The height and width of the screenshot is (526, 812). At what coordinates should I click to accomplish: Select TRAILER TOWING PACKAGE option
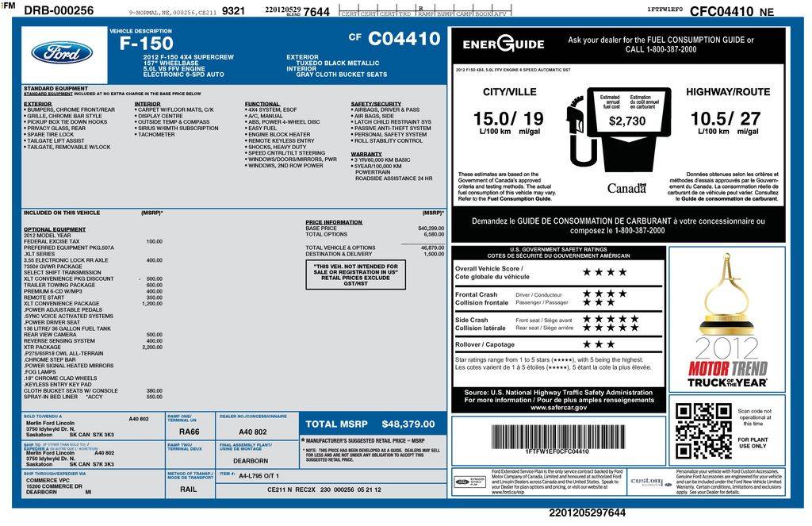[x=94, y=285]
